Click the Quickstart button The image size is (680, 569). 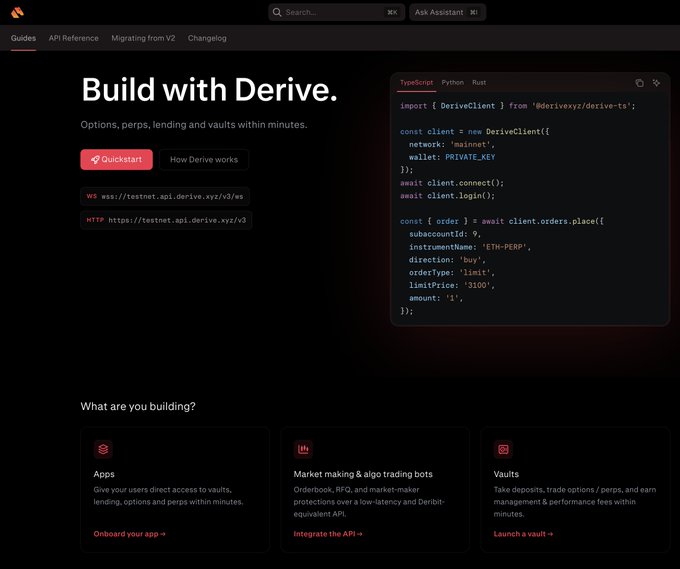click(116, 160)
